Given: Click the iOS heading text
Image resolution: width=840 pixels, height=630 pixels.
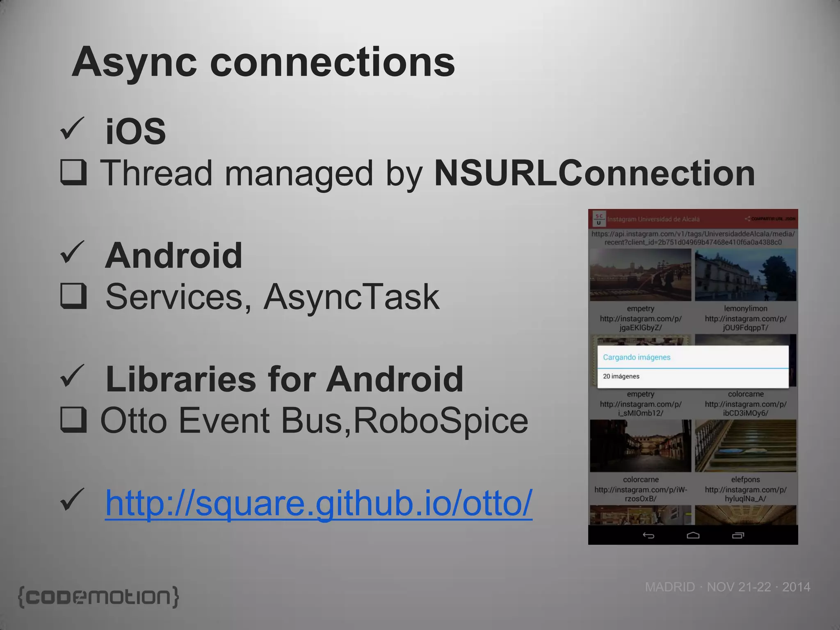Looking at the screenshot, I should 136,131.
